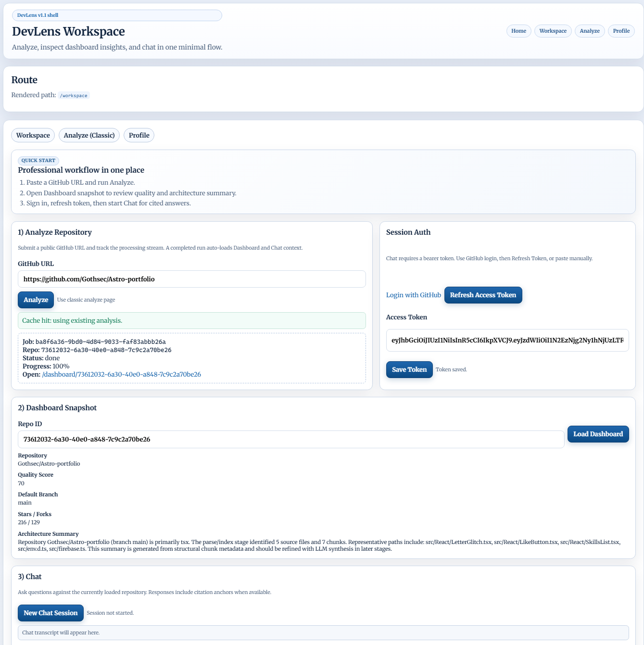Focus the Access Token input field
The width and height of the screenshot is (644, 645).
coord(507,340)
